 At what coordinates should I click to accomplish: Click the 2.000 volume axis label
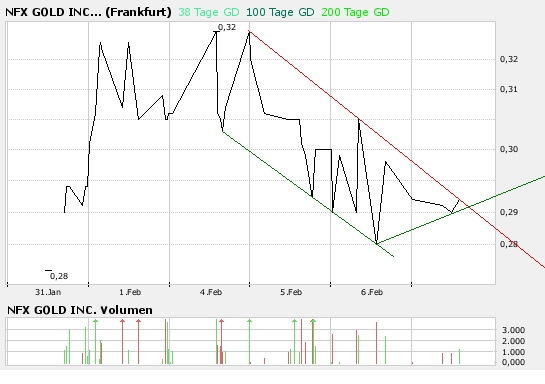tap(513, 341)
